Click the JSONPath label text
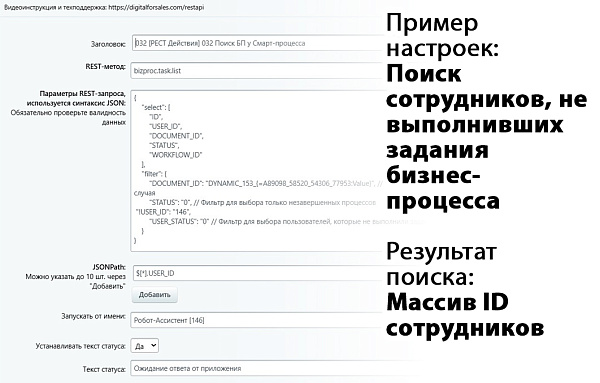The height and width of the screenshot is (383, 600). tap(109, 267)
